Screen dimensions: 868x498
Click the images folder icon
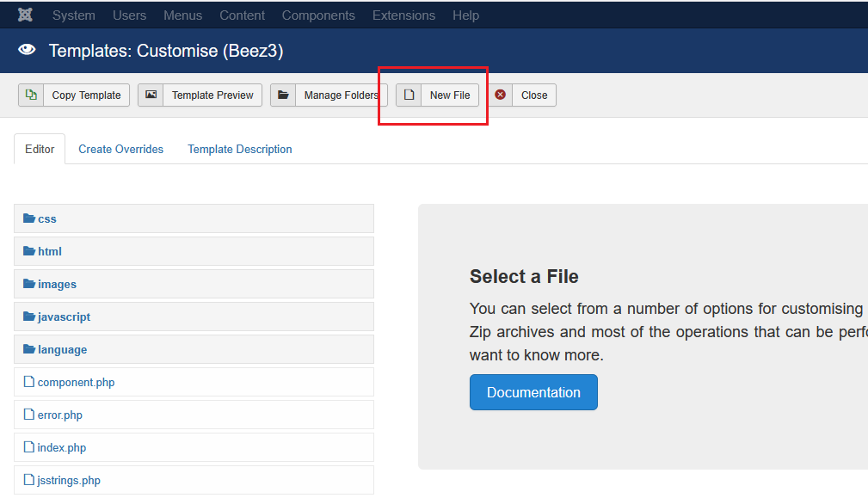[x=28, y=284]
